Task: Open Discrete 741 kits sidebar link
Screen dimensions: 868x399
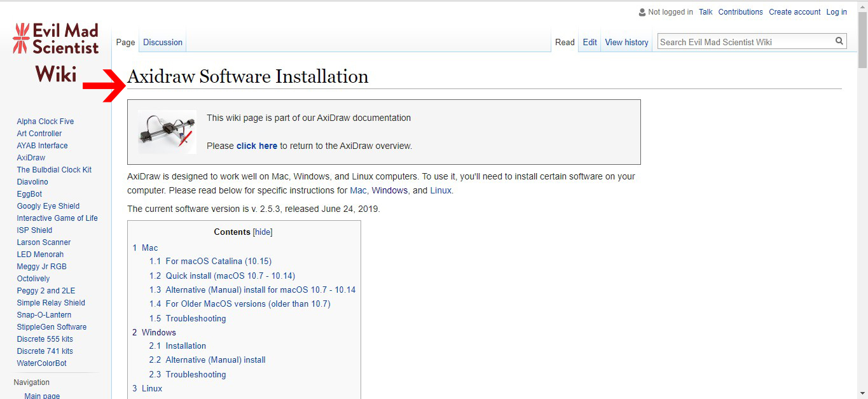Action: point(45,351)
